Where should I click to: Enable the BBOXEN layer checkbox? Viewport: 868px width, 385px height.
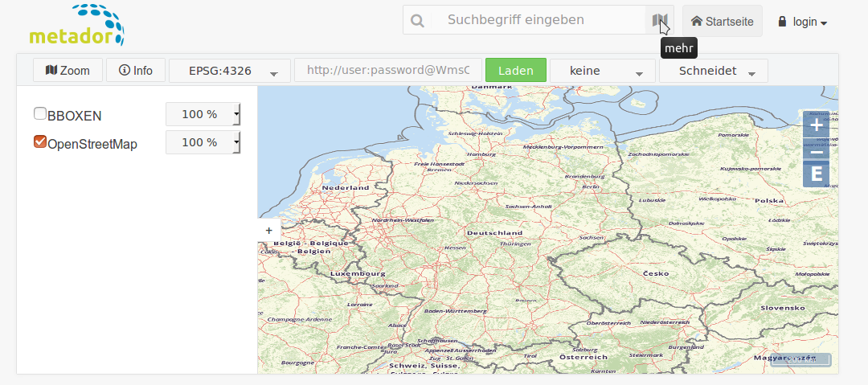coord(40,113)
